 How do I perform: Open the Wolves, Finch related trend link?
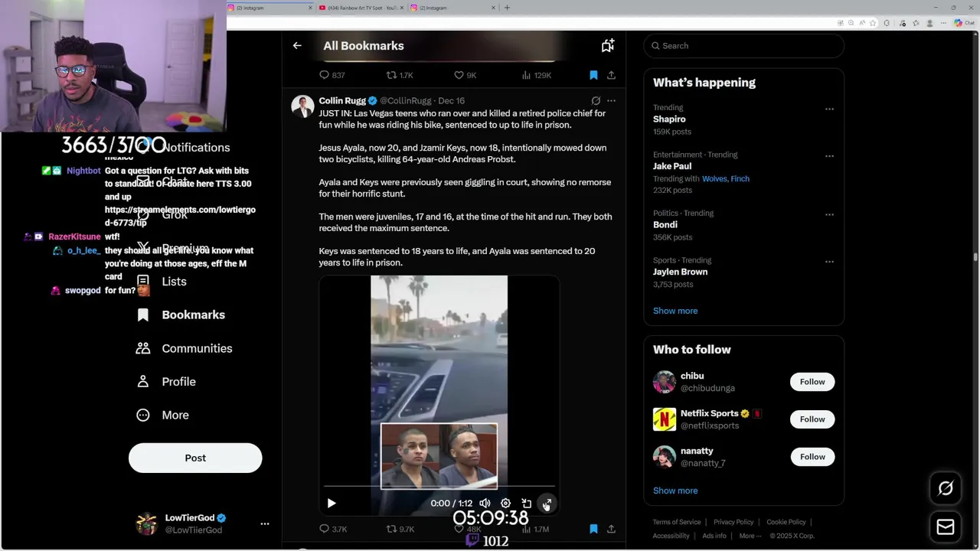pyautogui.click(x=726, y=179)
